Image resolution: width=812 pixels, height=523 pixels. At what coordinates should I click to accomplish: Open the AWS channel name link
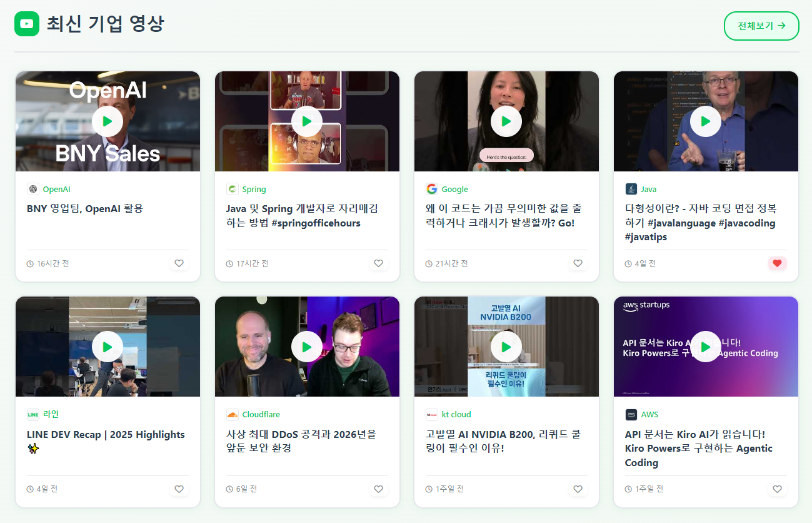649,414
